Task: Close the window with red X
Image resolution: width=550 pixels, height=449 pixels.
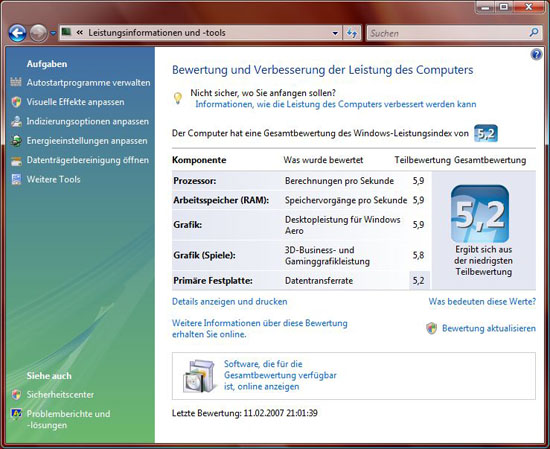Action: coord(529,7)
